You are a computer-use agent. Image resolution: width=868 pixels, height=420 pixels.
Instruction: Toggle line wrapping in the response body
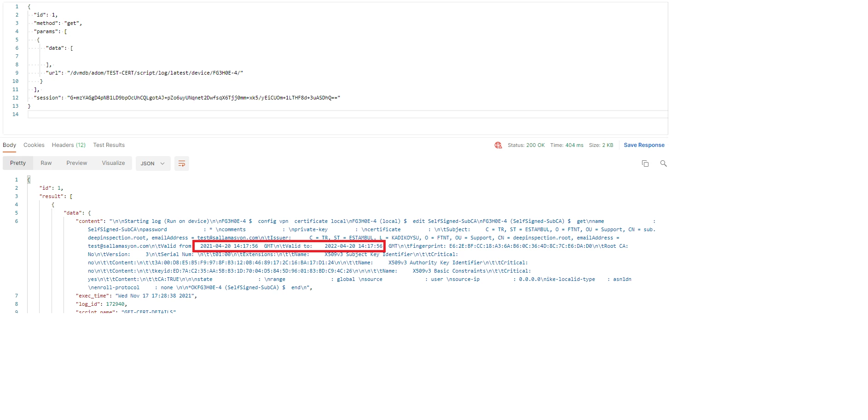click(182, 163)
